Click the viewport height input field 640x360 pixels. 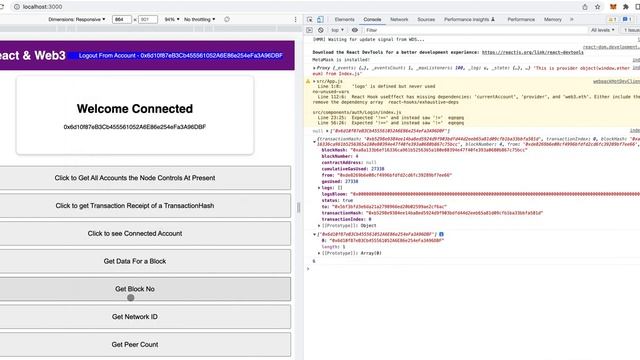(148, 19)
